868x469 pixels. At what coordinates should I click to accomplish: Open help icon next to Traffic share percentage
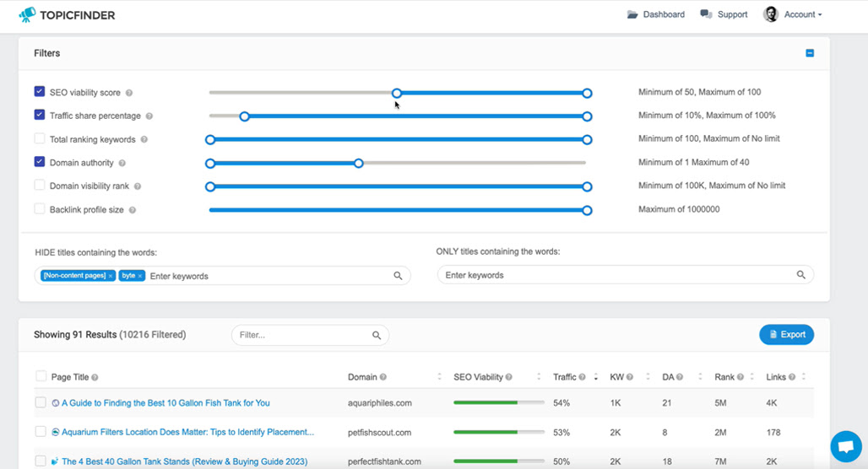click(149, 116)
